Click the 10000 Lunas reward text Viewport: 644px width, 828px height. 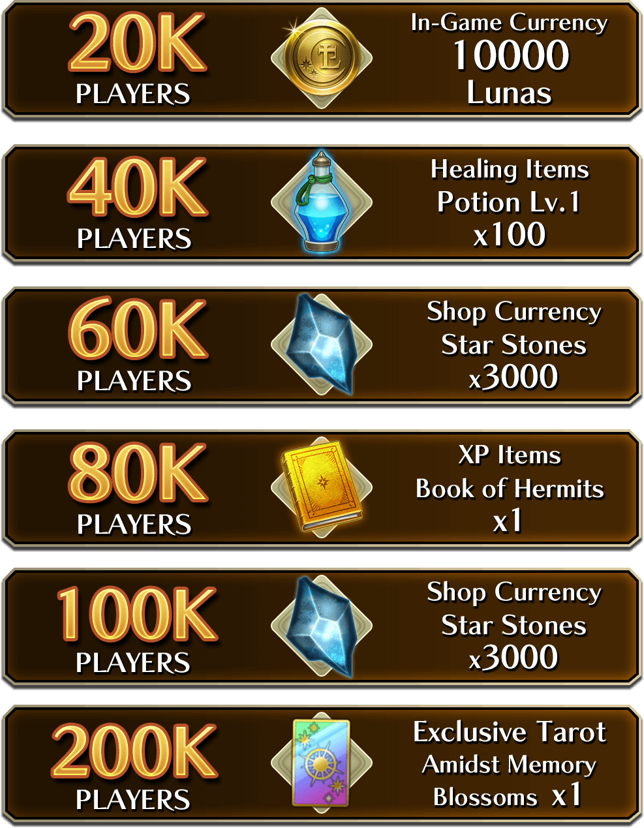pyautogui.click(x=510, y=73)
